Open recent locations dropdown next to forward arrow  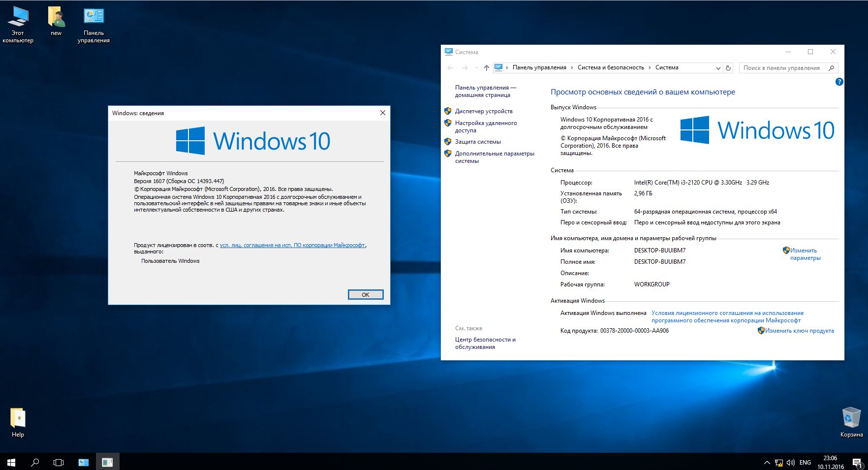pyautogui.click(x=476, y=68)
